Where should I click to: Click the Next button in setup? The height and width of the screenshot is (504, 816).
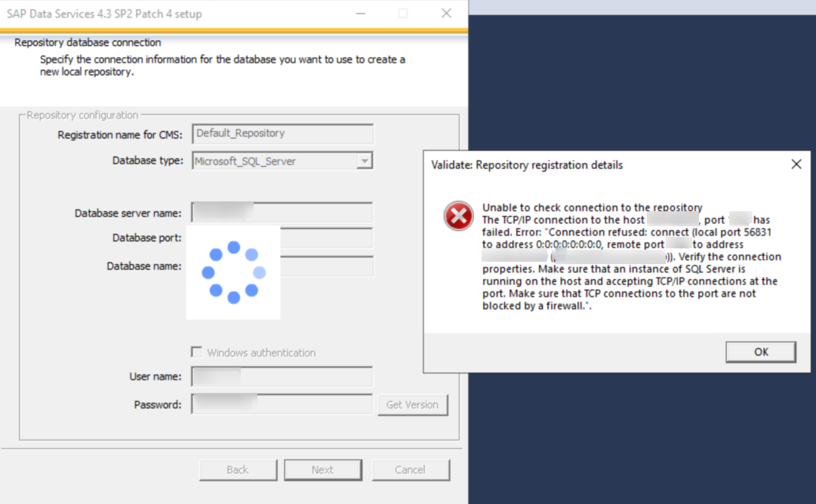point(322,470)
